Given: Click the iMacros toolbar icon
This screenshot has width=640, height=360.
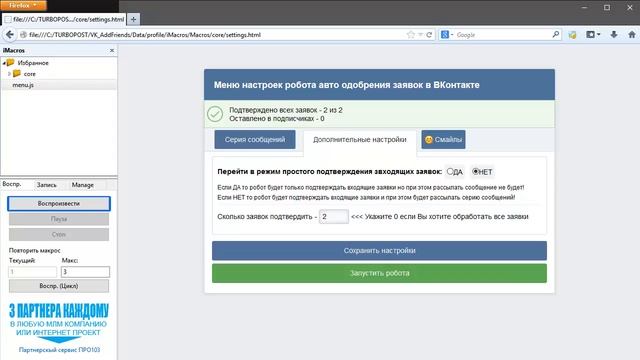Looking at the screenshot, I should 572,35.
